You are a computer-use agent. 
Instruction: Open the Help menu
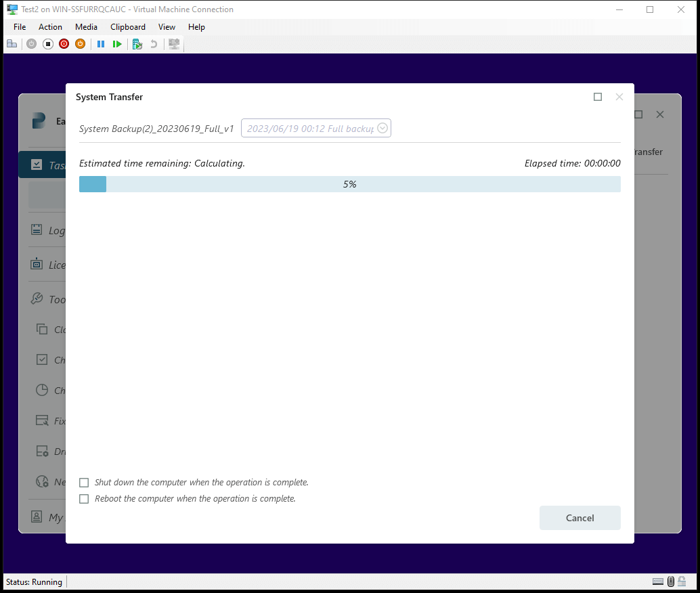click(x=196, y=27)
